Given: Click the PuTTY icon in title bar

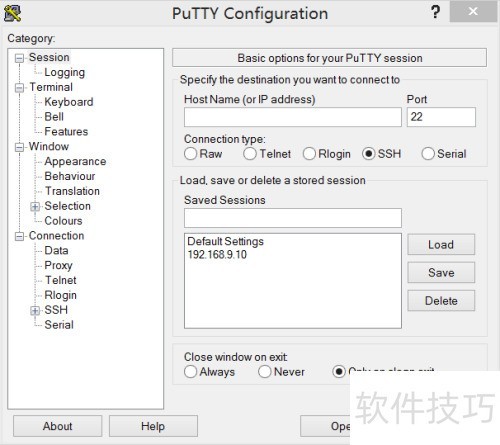Looking at the screenshot, I should [12, 13].
